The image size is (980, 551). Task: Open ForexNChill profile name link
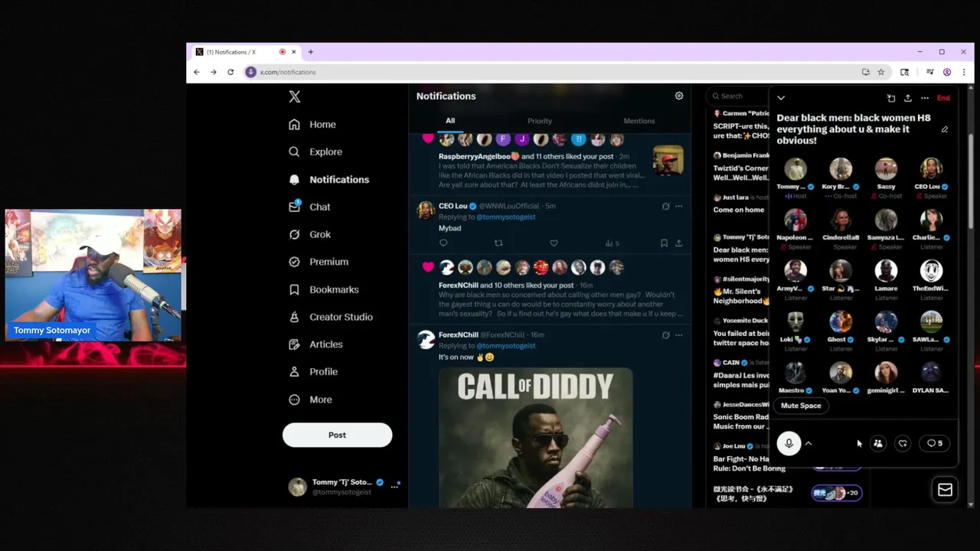(x=459, y=334)
